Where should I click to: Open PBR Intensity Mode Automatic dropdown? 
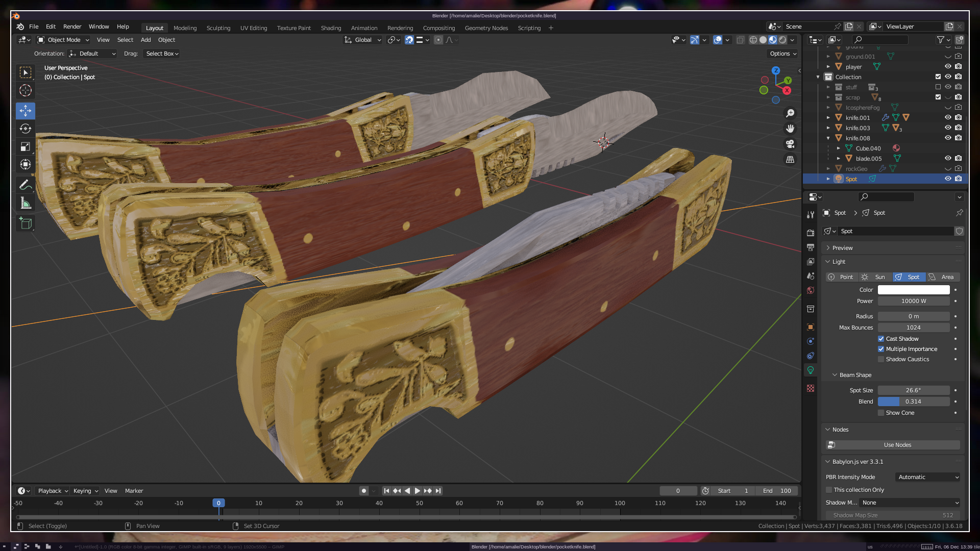928,477
